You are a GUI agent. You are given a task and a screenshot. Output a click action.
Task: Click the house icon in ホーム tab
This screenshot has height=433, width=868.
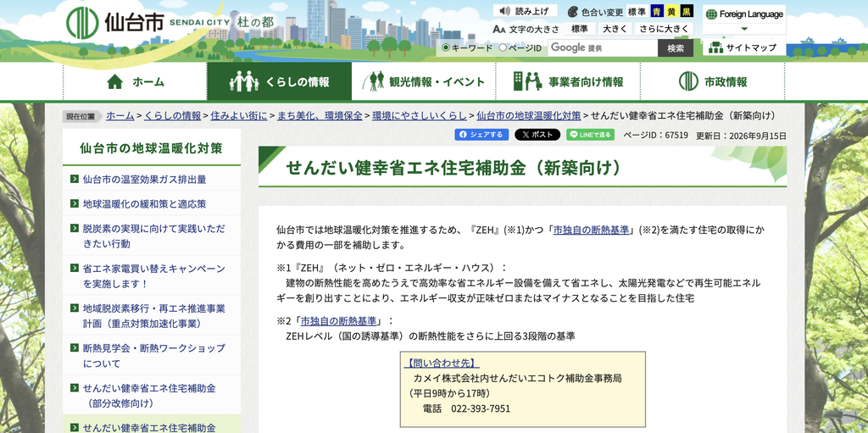pyautogui.click(x=114, y=82)
